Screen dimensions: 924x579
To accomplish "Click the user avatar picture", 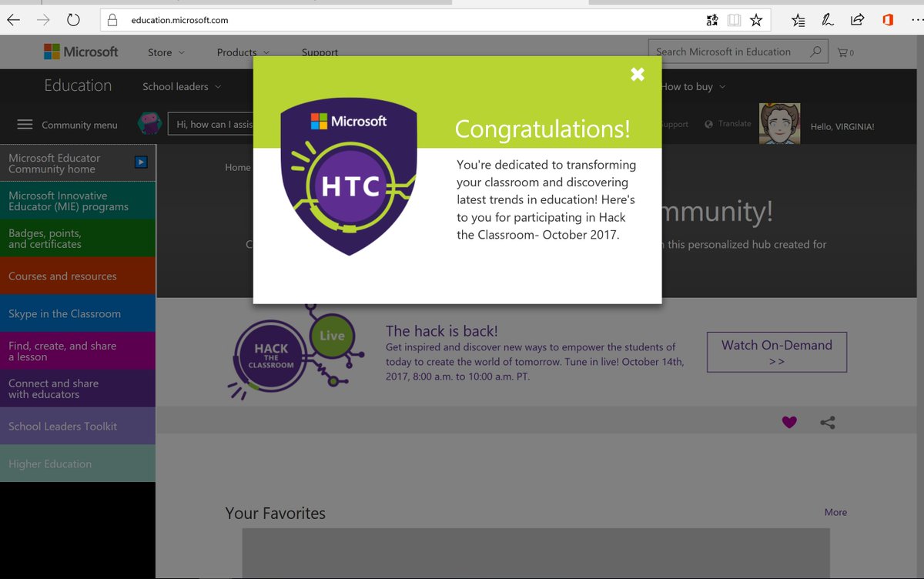I will [x=780, y=123].
